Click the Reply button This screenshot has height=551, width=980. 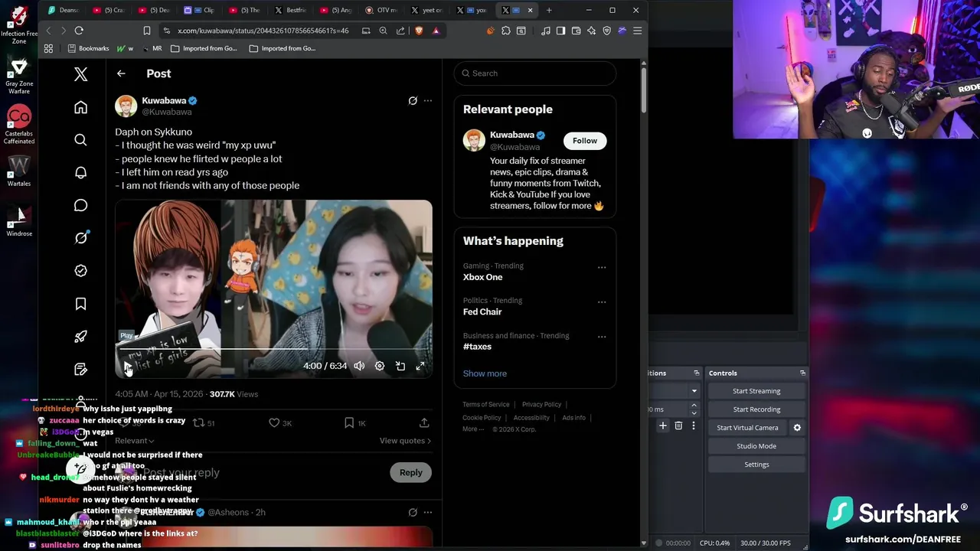point(410,472)
